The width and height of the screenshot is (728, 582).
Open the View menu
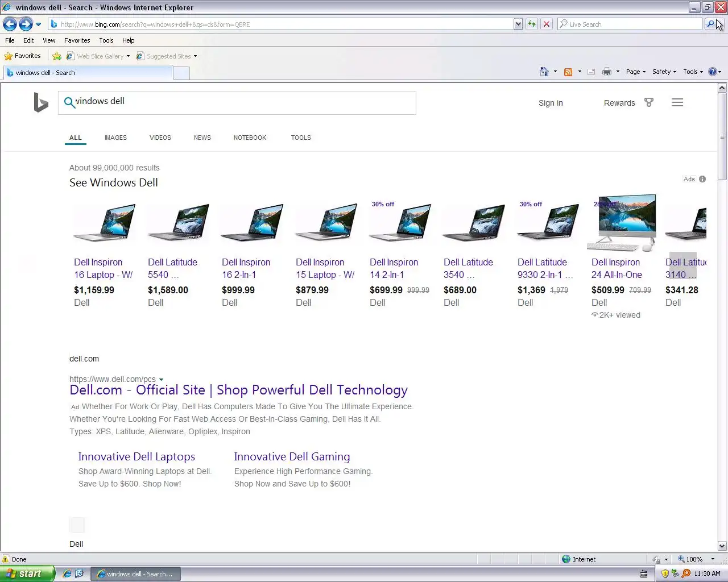tap(49, 40)
